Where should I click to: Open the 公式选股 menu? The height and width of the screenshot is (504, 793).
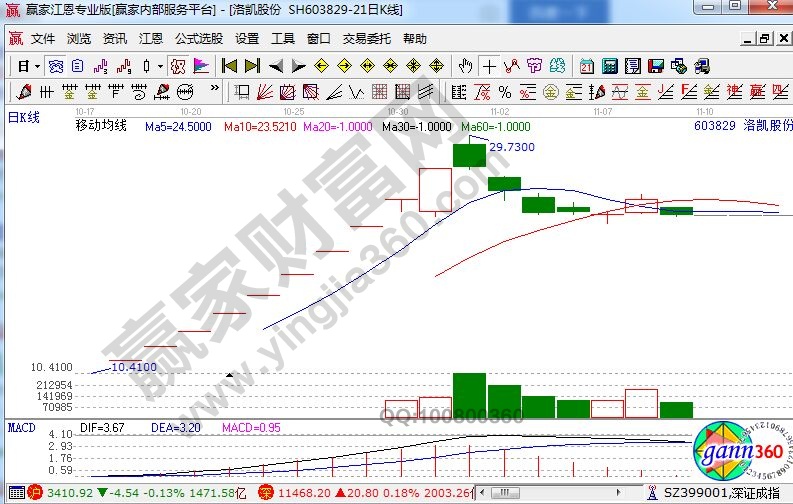pyautogui.click(x=198, y=39)
